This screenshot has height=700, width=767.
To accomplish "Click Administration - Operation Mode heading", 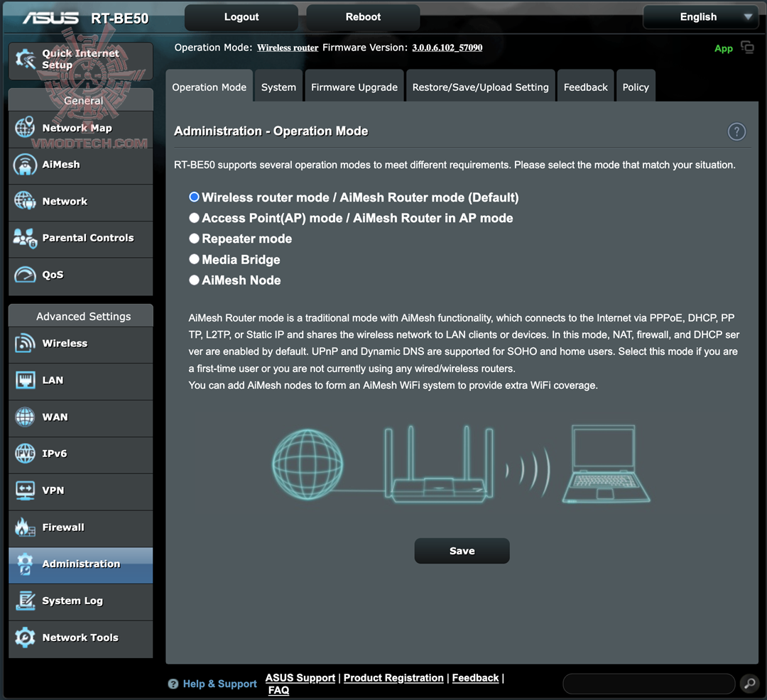I will pyautogui.click(x=271, y=131).
